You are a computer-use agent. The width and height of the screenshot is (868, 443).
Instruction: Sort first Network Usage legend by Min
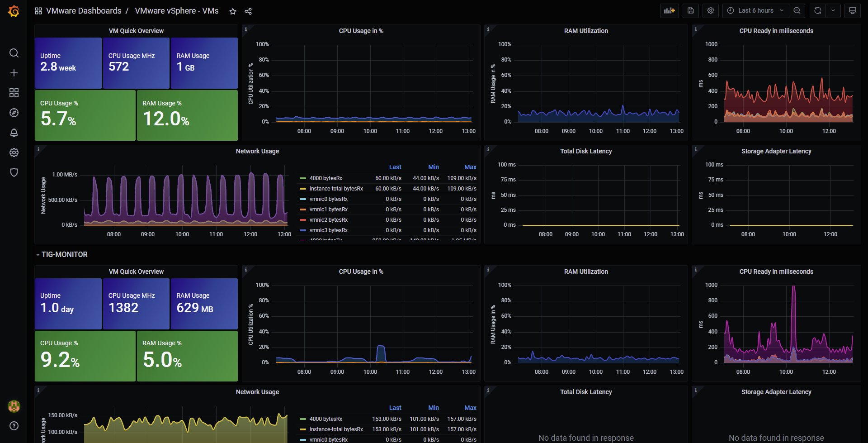pos(434,167)
